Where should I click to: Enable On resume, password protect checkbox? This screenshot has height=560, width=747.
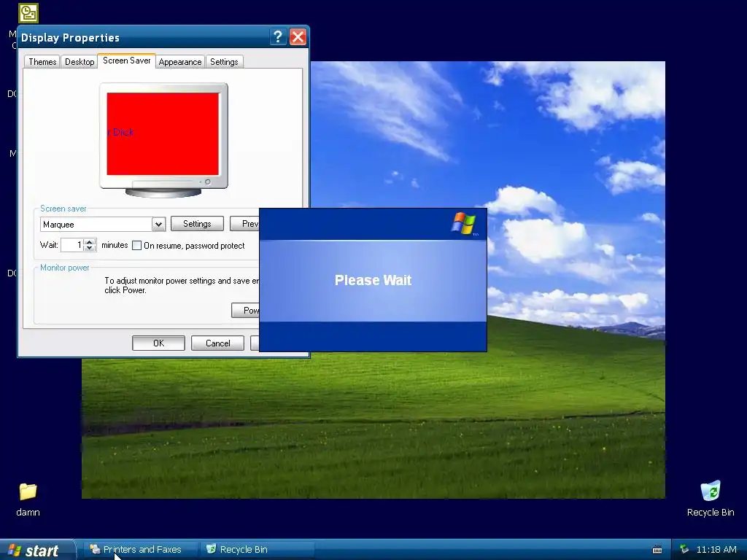(136, 246)
